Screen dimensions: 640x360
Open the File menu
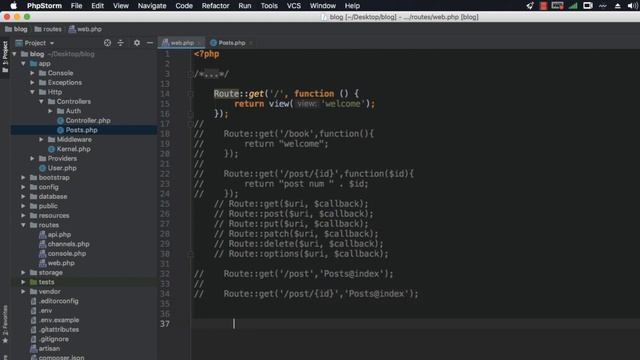[x=76, y=6]
